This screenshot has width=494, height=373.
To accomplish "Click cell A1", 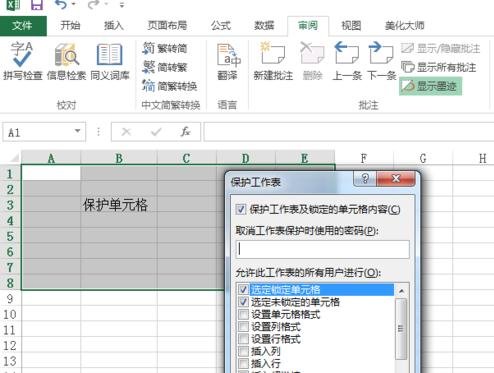I will tap(51, 173).
